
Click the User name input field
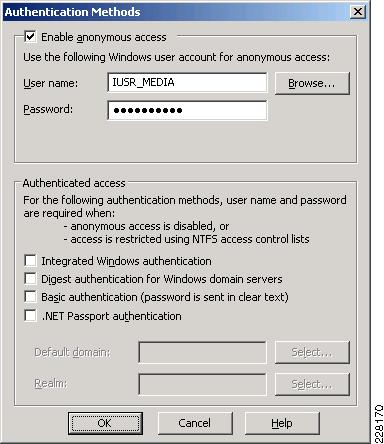[x=187, y=82]
